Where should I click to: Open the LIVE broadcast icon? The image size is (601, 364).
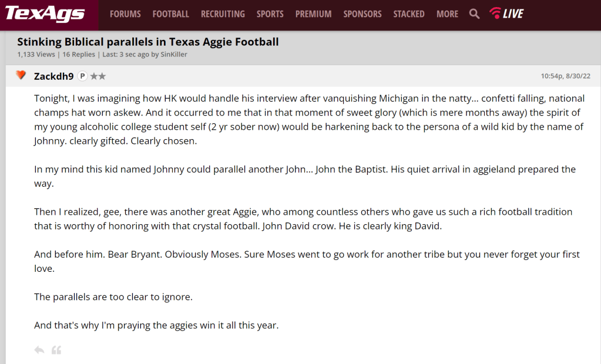[506, 14]
